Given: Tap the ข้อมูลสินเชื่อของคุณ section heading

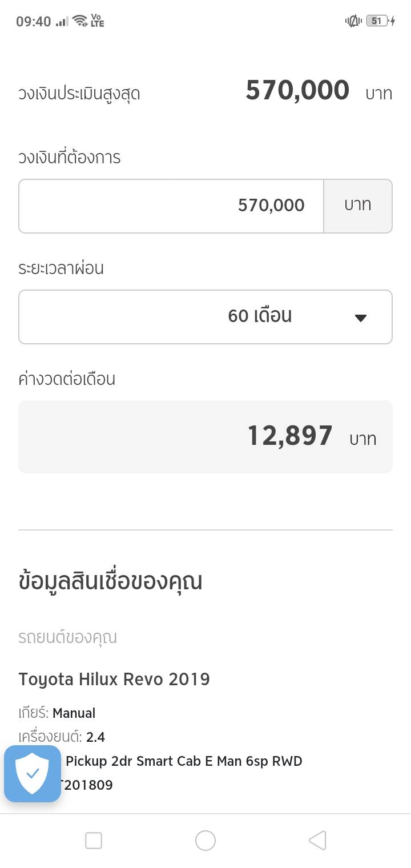Looking at the screenshot, I should click(110, 581).
